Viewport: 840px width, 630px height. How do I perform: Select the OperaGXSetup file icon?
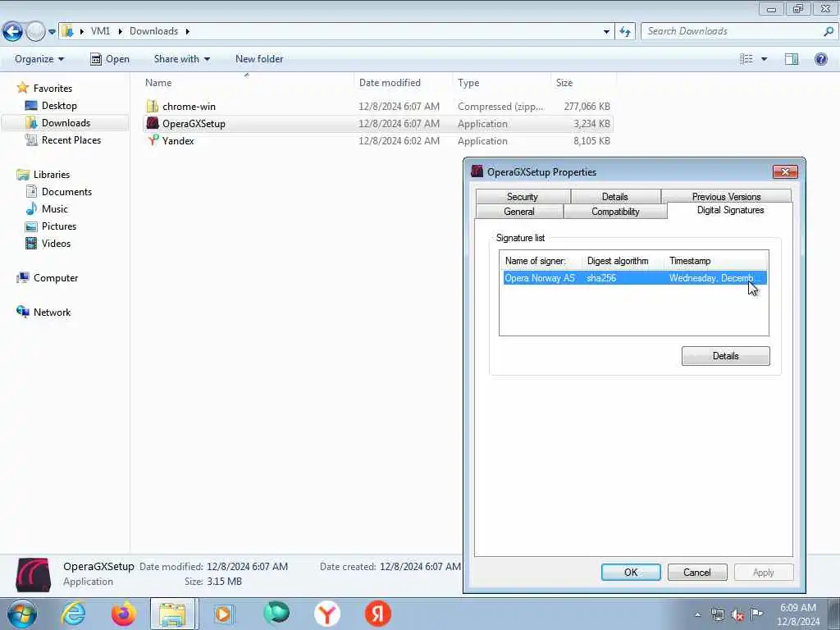coord(153,123)
